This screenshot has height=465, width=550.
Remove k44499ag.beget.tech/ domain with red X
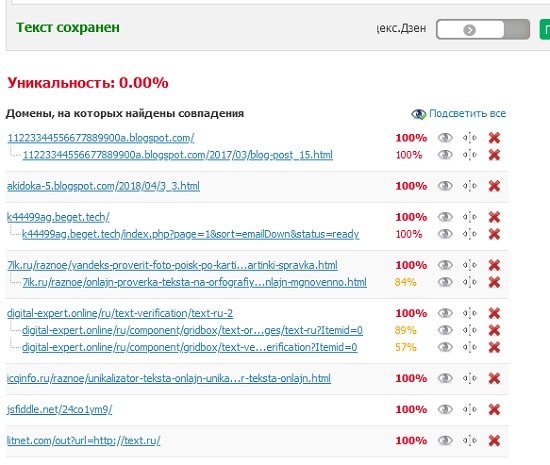[x=494, y=217]
